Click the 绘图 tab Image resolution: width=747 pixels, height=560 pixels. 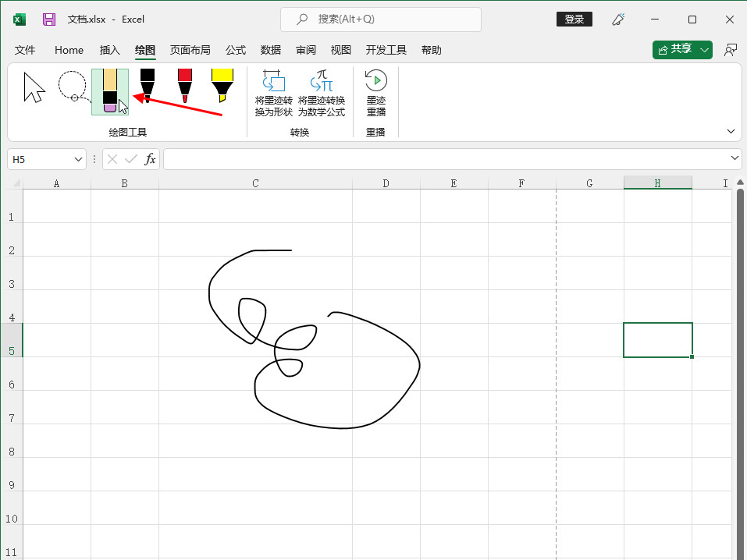145,50
